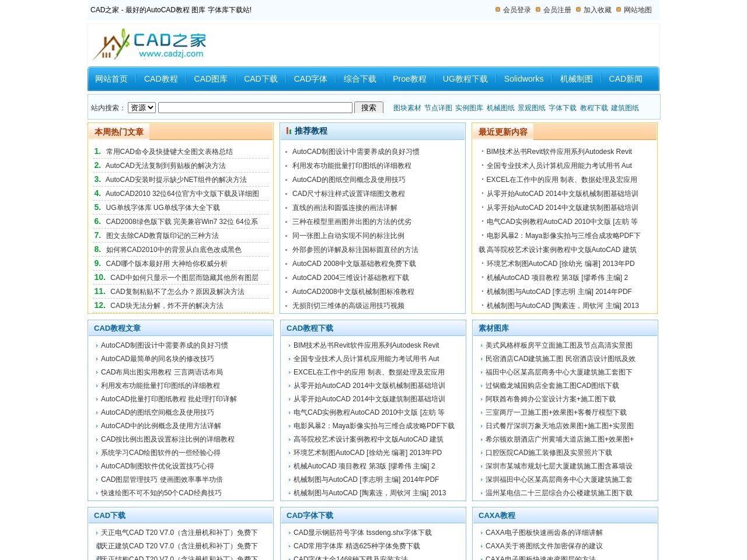
Task: Click 教程下载 quick link
Action: tap(594, 108)
